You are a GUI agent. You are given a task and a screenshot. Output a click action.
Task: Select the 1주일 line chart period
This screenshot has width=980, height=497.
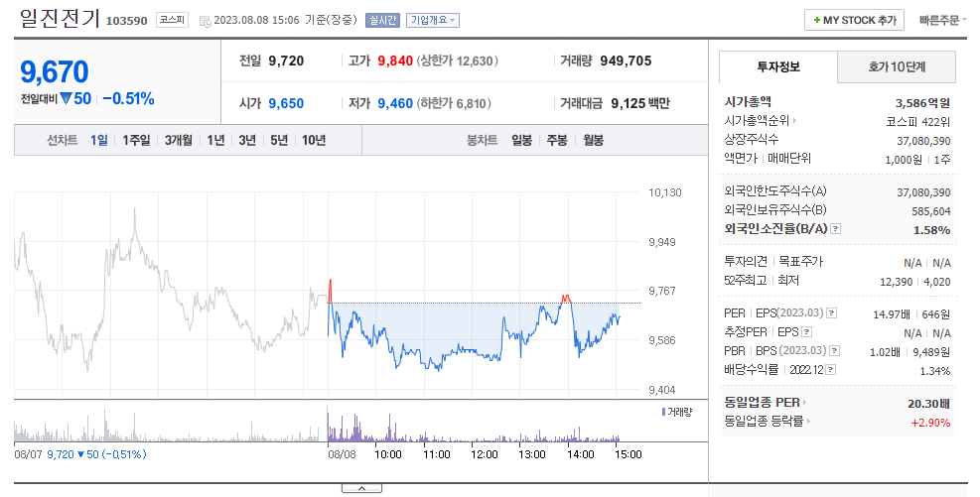tap(136, 140)
